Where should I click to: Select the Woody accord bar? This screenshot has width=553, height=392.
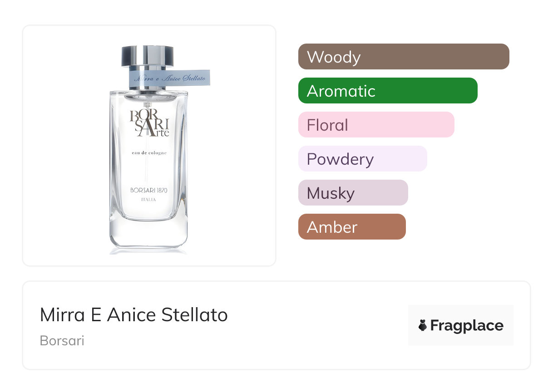coord(404,57)
